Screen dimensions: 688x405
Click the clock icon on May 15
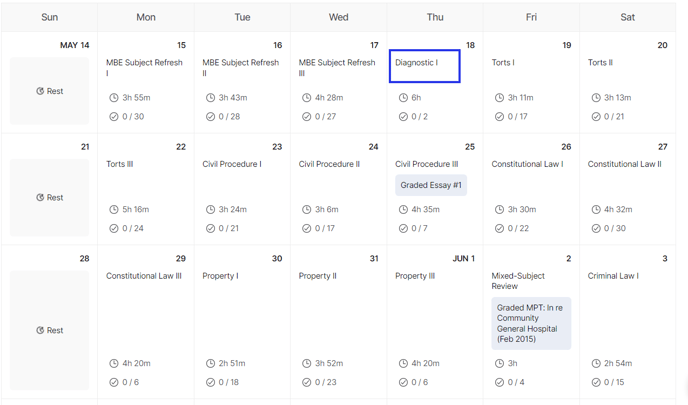coord(114,97)
